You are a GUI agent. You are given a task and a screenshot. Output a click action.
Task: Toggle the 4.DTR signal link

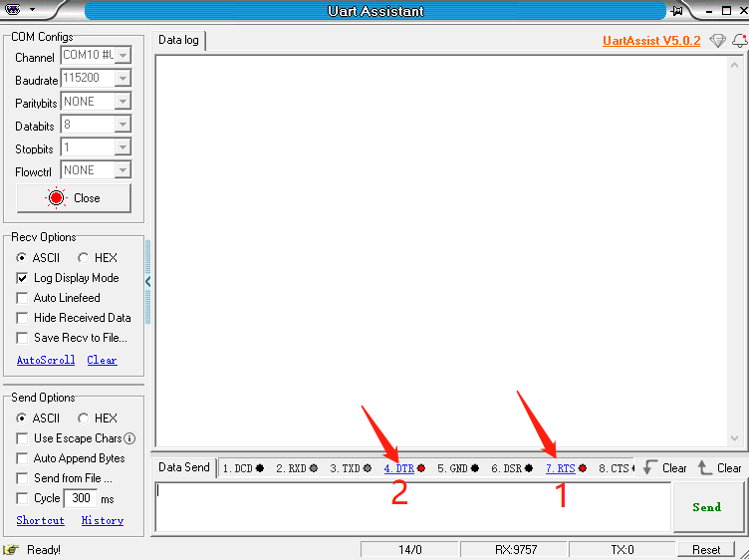tap(398, 468)
